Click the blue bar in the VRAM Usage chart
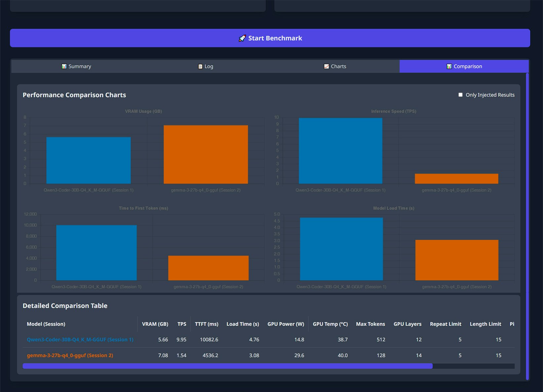The image size is (543, 392). (89, 160)
